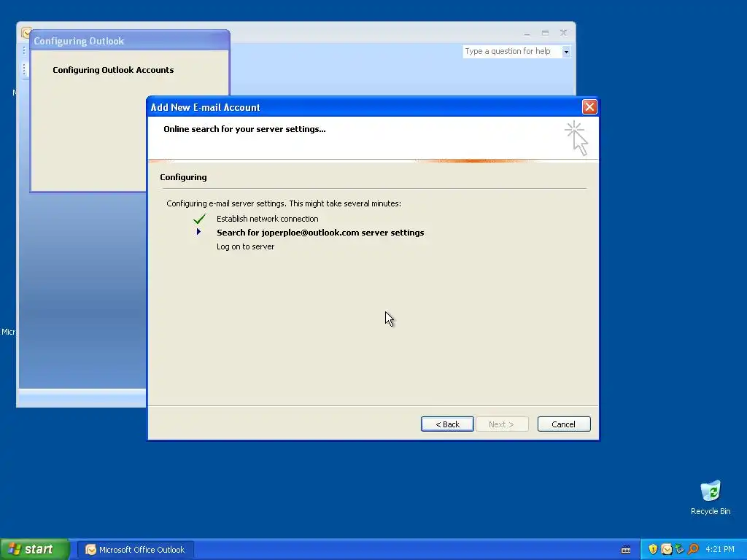Click the blue arrow beside Search for server settings
747x560 pixels.
[198, 232]
